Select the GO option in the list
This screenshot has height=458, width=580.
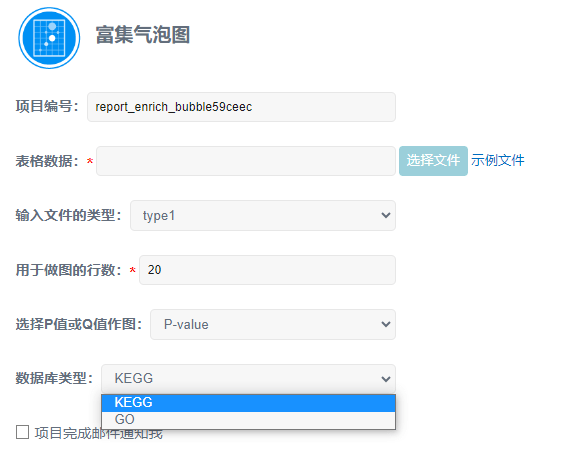pyautogui.click(x=248, y=420)
